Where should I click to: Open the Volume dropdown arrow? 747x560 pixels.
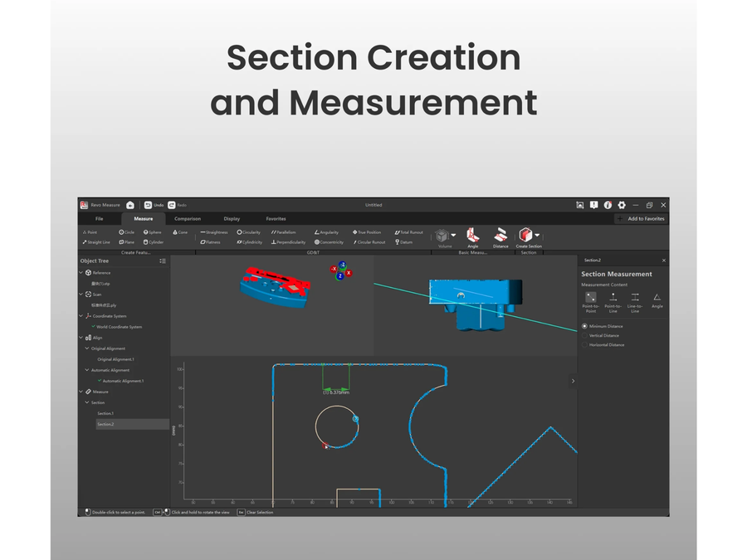click(453, 236)
